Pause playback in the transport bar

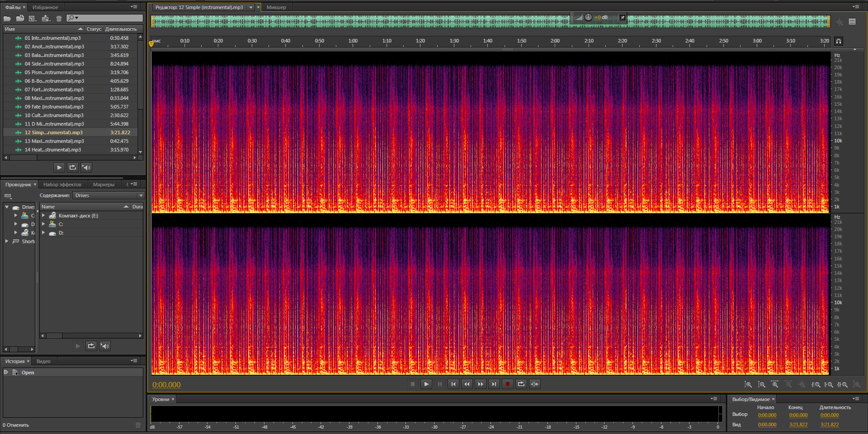[440, 384]
